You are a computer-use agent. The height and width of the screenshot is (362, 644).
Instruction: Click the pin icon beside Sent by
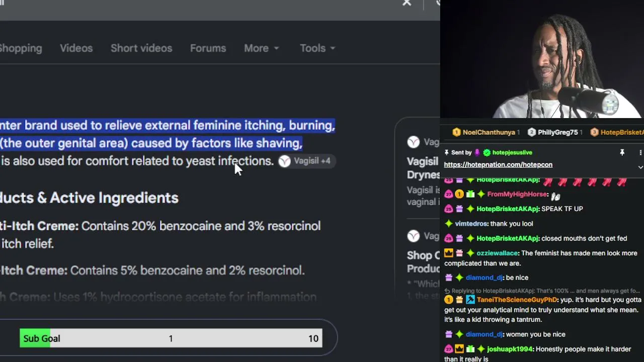coord(446,152)
